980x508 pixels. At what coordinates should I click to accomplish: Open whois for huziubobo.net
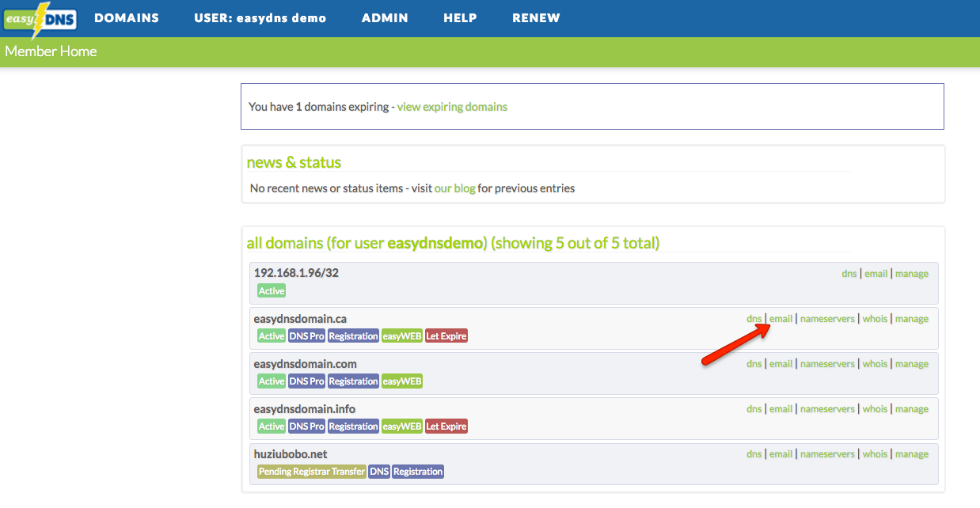875,453
